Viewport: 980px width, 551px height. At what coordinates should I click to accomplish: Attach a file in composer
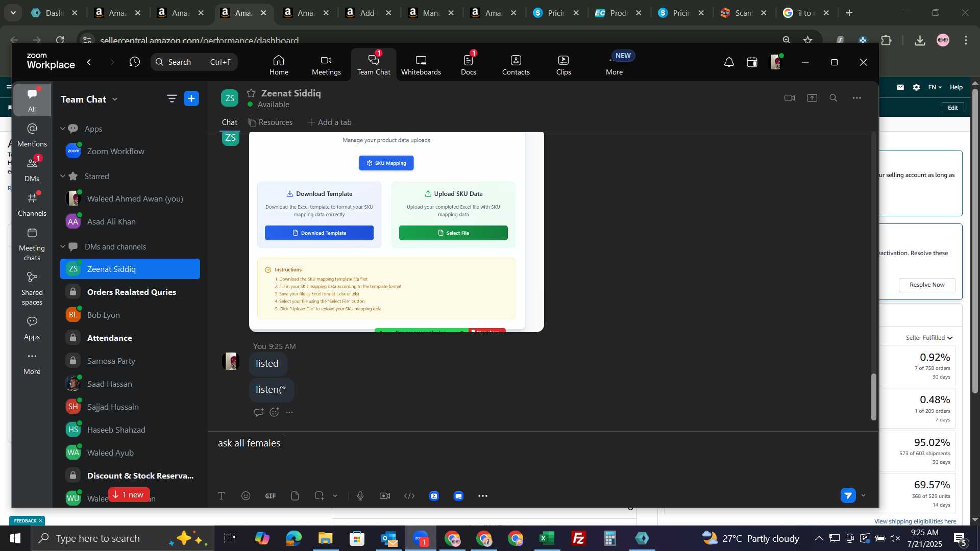295,496
